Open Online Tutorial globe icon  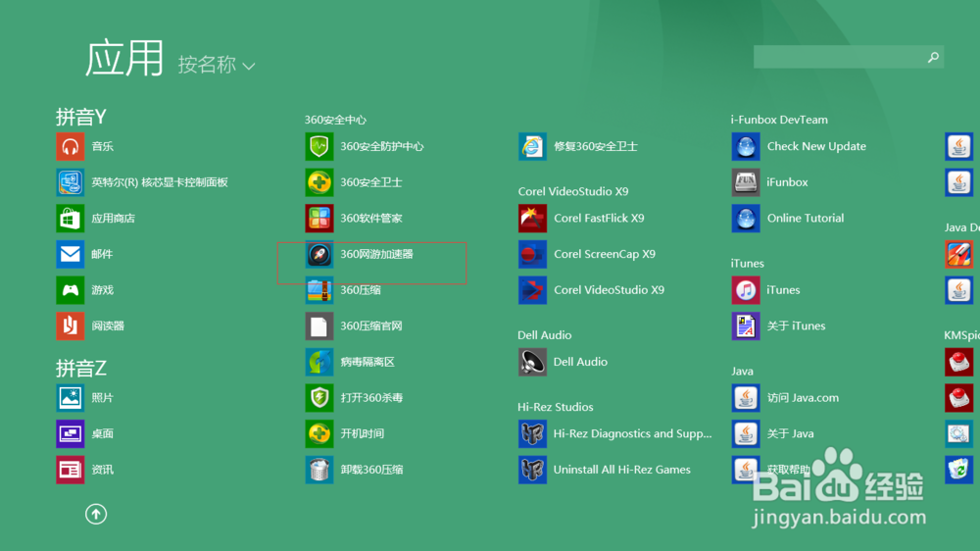746,219
